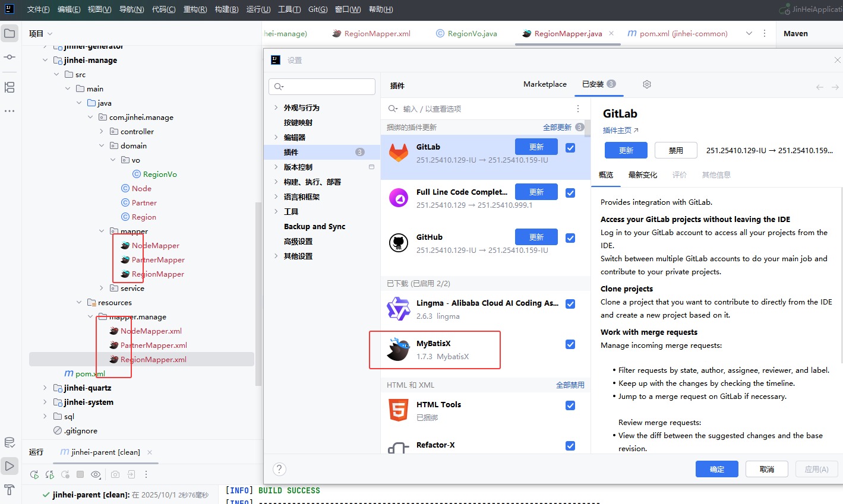The height and width of the screenshot is (504, 843).
Task: Click the MyBatisX plugin bird icon
Action: tap(399, 350)
